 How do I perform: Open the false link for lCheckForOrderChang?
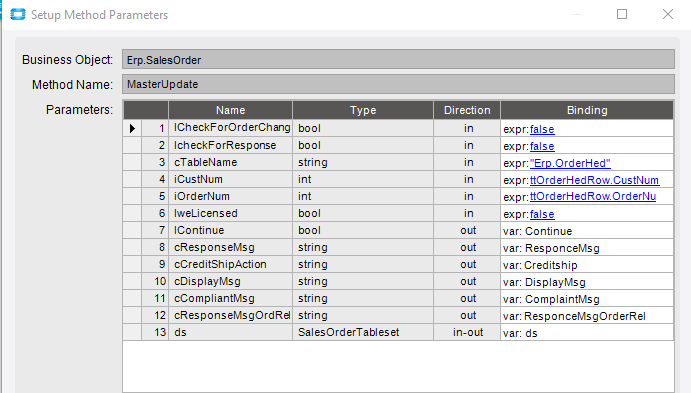542,129
